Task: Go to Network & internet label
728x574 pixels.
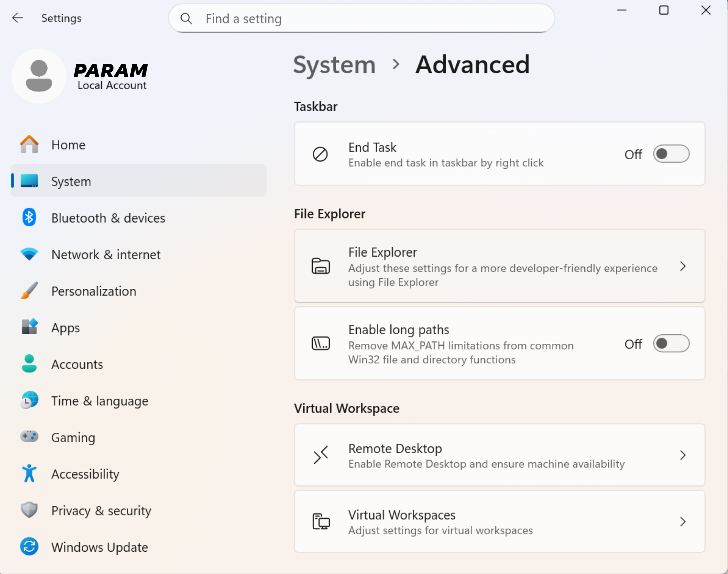Action: coord(106,255)
